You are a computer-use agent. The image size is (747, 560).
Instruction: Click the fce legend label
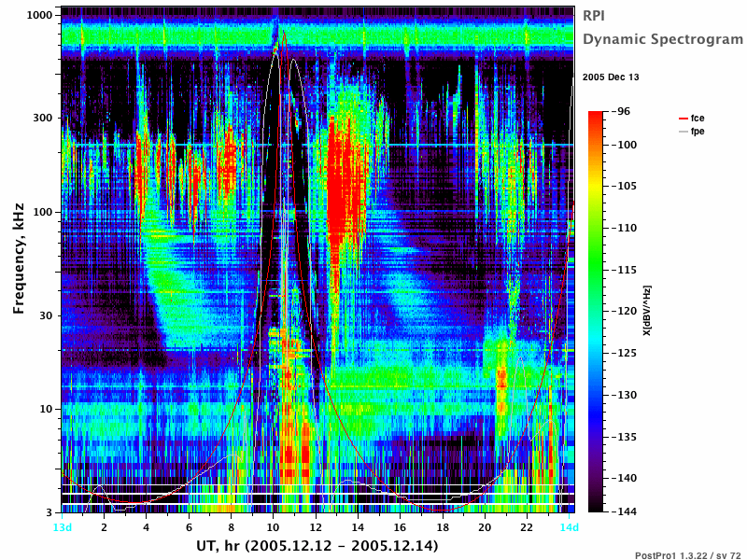(698, 119)
